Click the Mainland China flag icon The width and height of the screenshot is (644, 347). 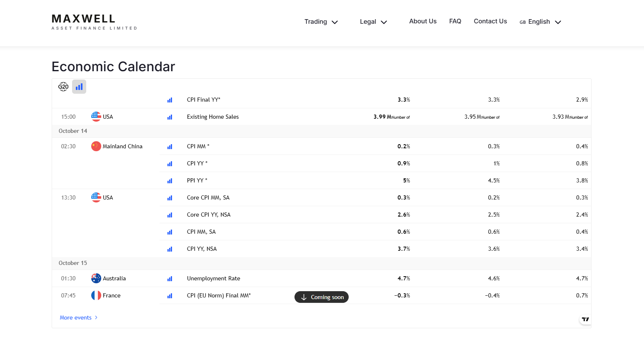click(96, 146)
